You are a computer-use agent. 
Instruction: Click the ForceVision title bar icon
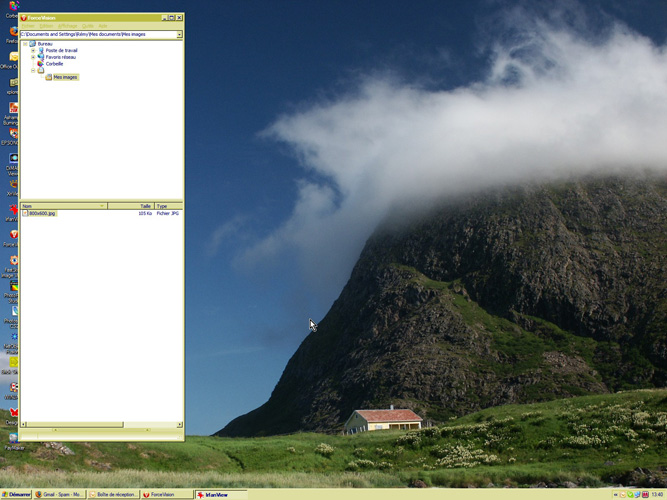pyautogui.click(x=23, y=17)
